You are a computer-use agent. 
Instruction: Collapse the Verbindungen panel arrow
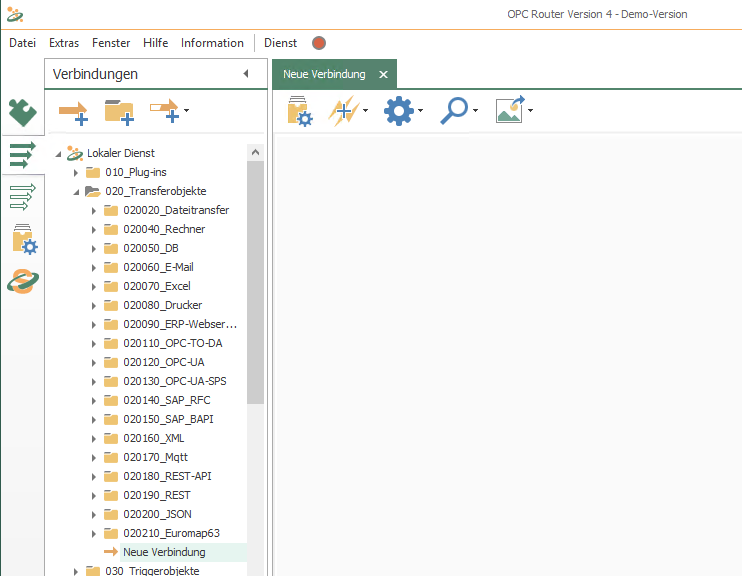click(246, 73)
